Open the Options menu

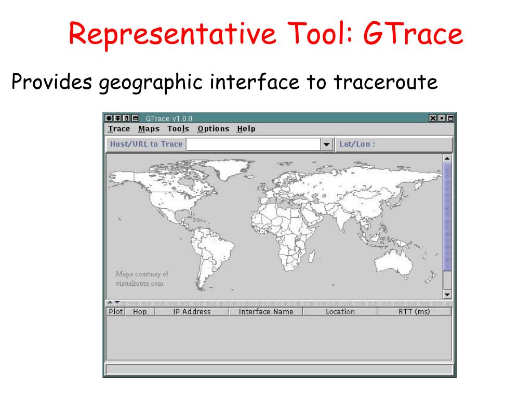coord(214,129)
